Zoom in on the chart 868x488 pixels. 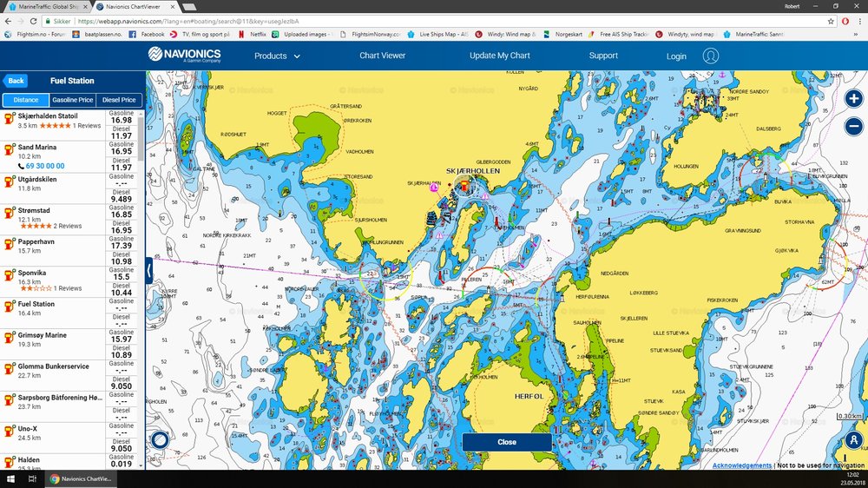853,99
